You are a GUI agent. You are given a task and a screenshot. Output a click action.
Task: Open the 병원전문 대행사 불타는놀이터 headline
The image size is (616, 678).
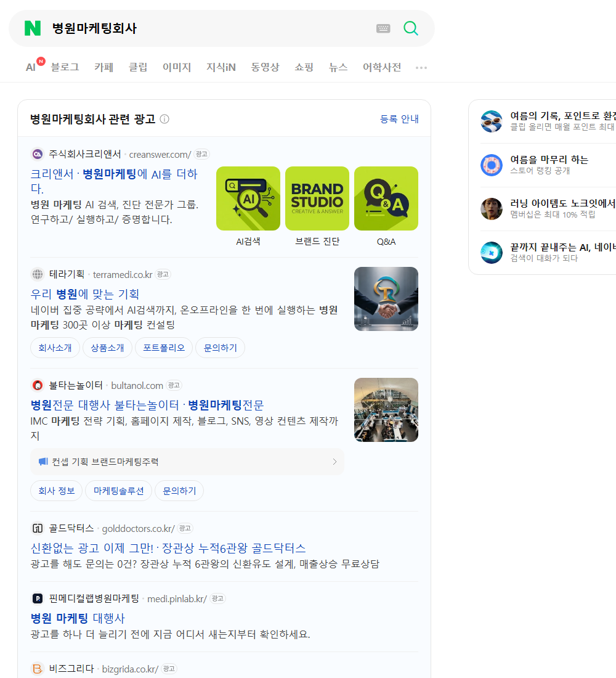(147, 405)
